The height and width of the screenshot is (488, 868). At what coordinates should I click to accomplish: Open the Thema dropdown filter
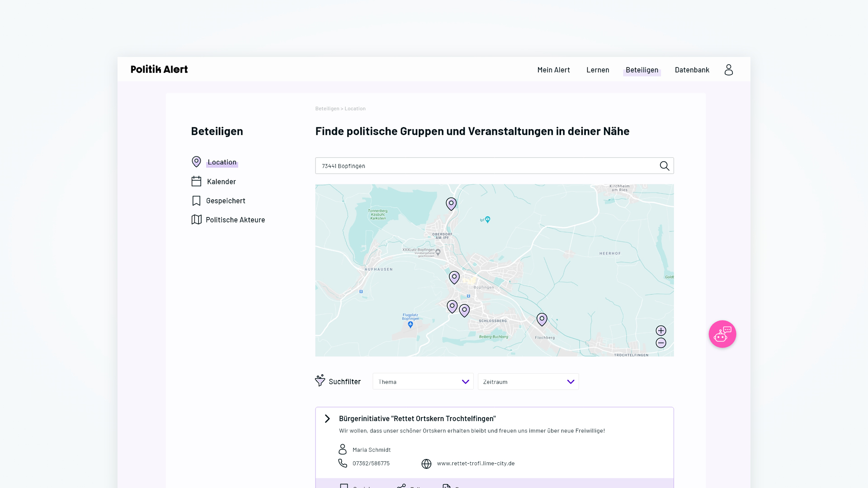[423, 382]
